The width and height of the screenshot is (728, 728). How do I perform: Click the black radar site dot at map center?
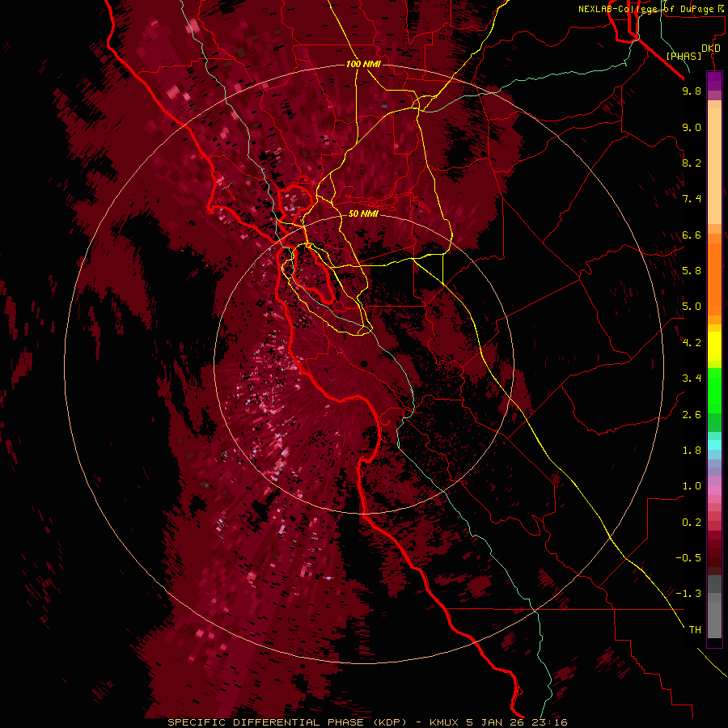click(364, 364)
